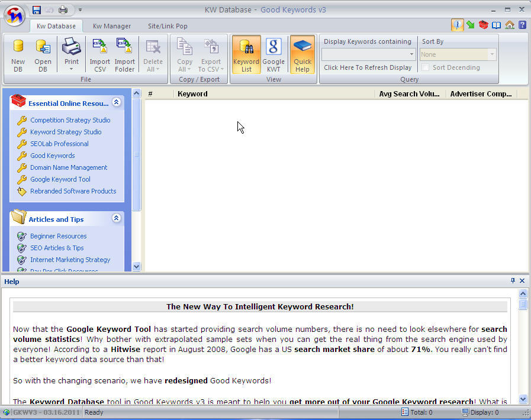Open the SEO Articles & Tips link
The height and width of the screenshot is (420, 531).
pos(56,248)
